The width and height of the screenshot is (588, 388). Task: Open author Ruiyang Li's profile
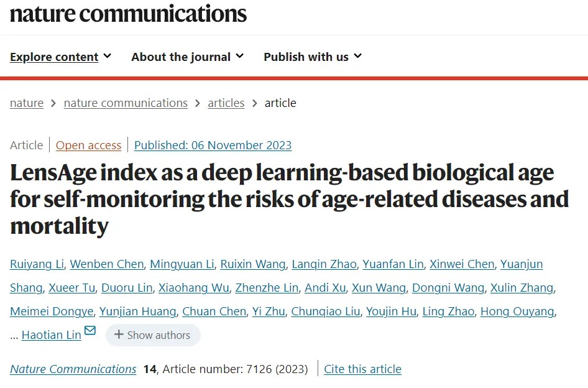[37, 264]
